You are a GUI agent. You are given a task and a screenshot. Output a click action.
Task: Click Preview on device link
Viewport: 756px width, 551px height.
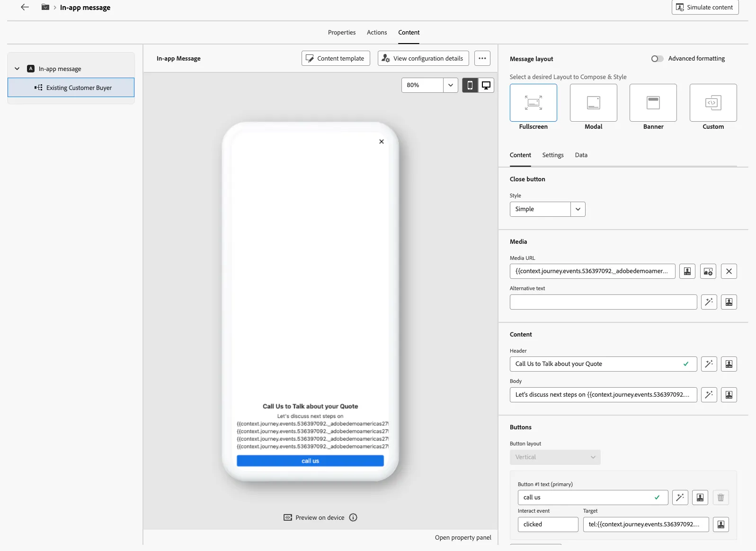point(314,517)
